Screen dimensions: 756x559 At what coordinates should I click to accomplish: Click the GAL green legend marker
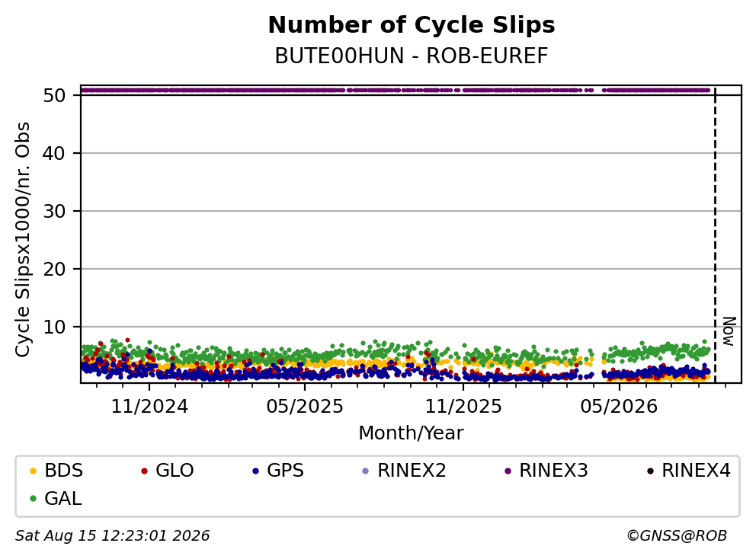pos(34,499)
